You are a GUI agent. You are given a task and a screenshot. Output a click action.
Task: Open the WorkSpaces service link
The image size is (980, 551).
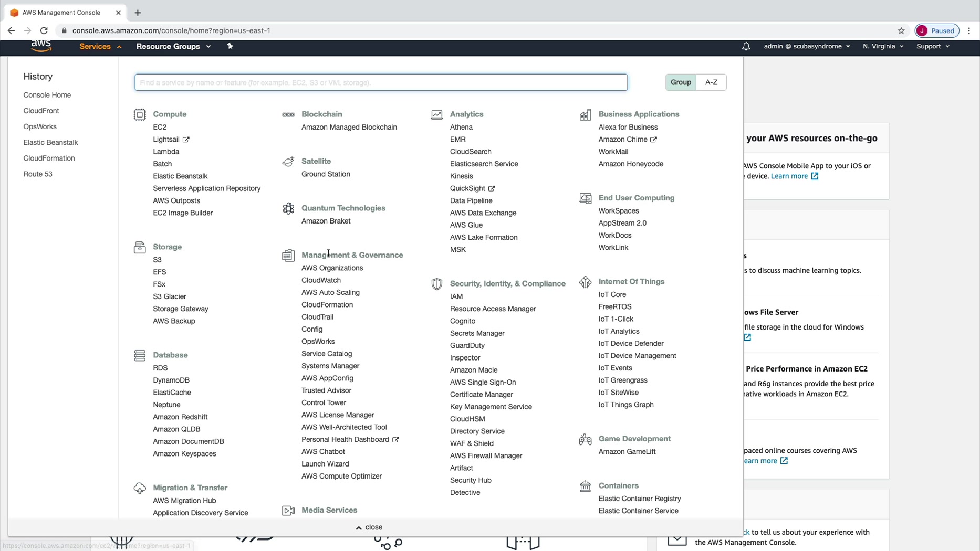click(x=619, y=211)
